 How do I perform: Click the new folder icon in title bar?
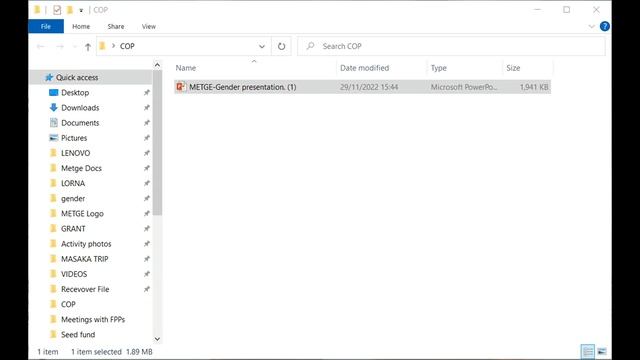coord(70,10)
